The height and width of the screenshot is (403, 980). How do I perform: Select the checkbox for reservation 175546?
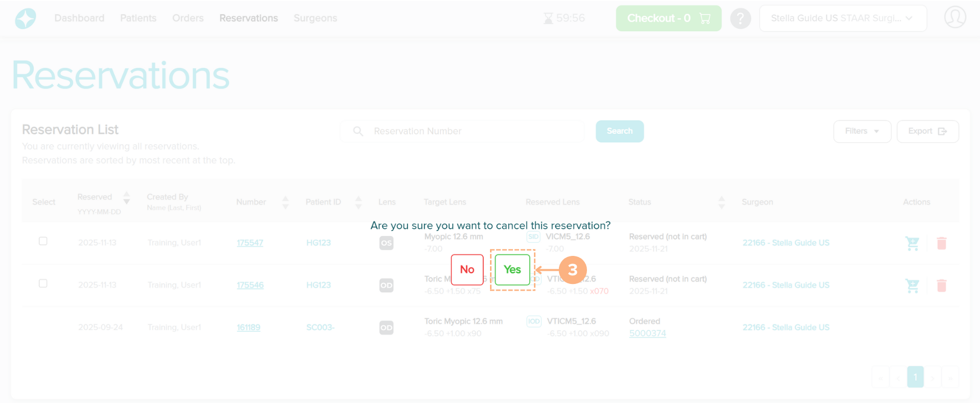(43, 283)
